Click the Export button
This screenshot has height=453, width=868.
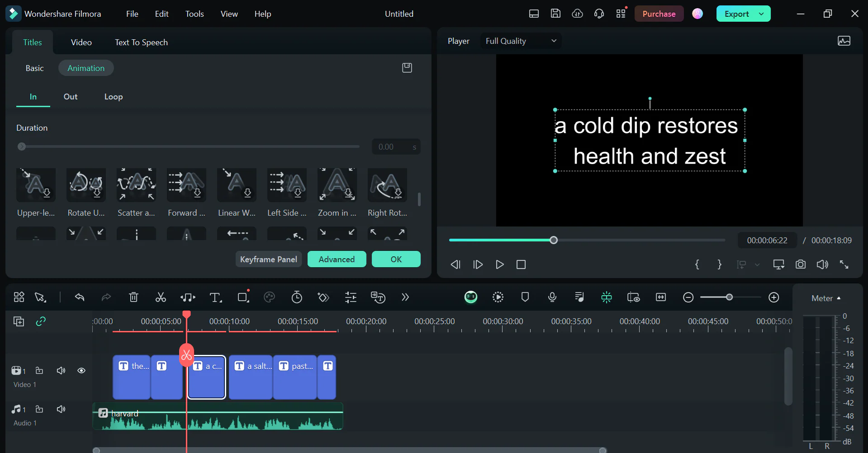[x=736, y=14]
